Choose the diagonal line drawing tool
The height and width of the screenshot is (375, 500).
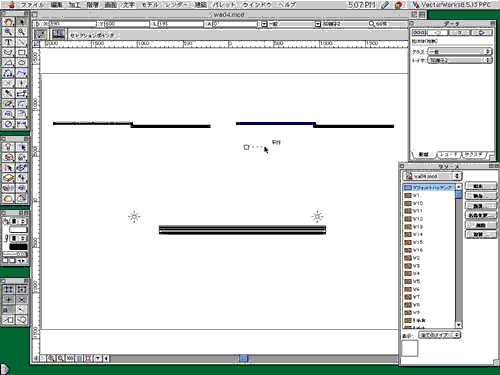pos(21,42)
